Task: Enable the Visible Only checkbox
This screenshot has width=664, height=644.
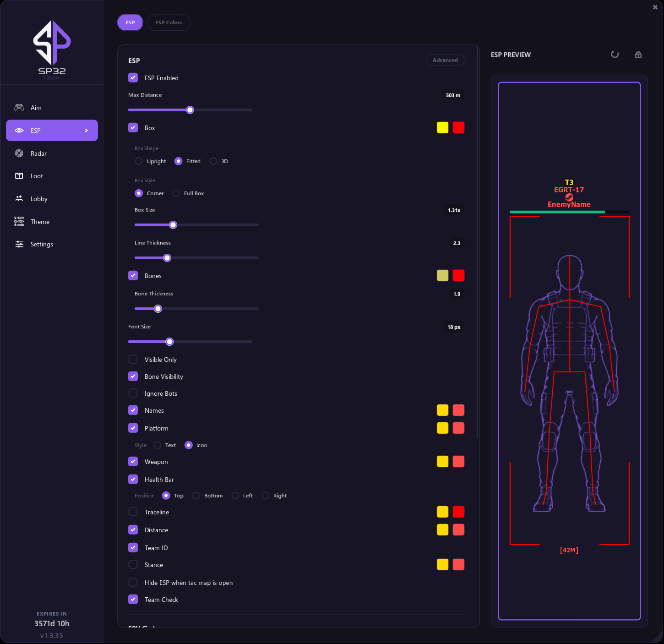Action: click(x=133, y=359)
